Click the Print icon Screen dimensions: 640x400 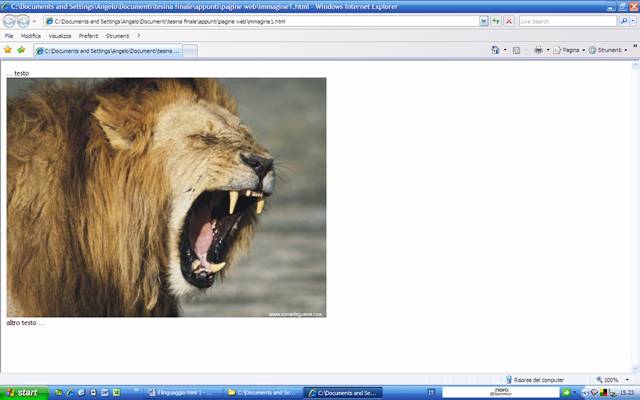(x=538, y=50)
